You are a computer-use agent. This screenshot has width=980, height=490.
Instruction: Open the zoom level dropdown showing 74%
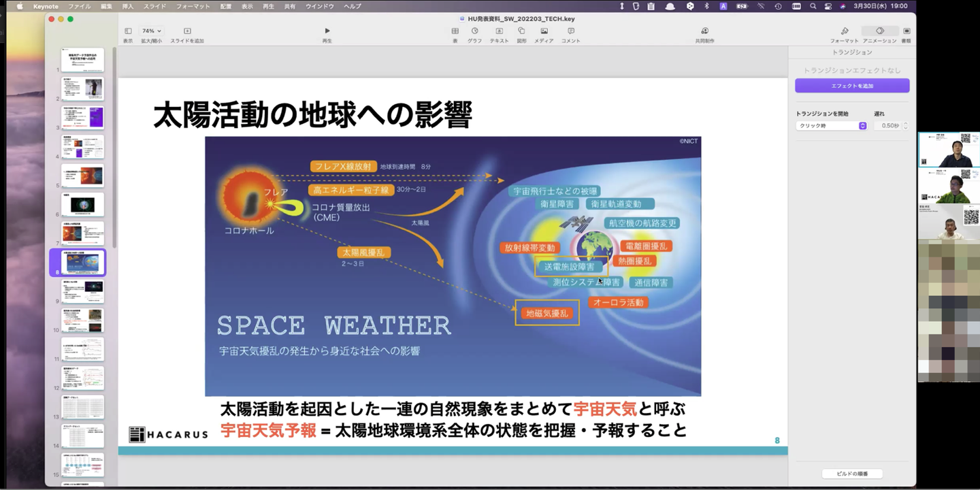pos(151,31)
